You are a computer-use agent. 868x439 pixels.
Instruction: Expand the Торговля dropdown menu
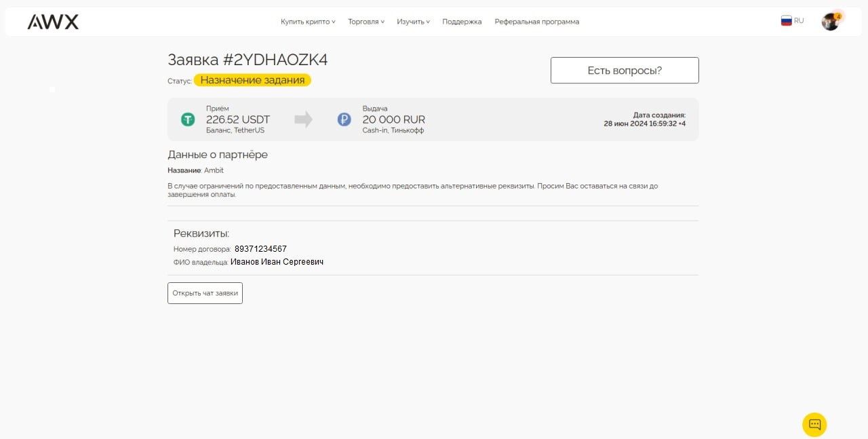[x=366, y=22]
